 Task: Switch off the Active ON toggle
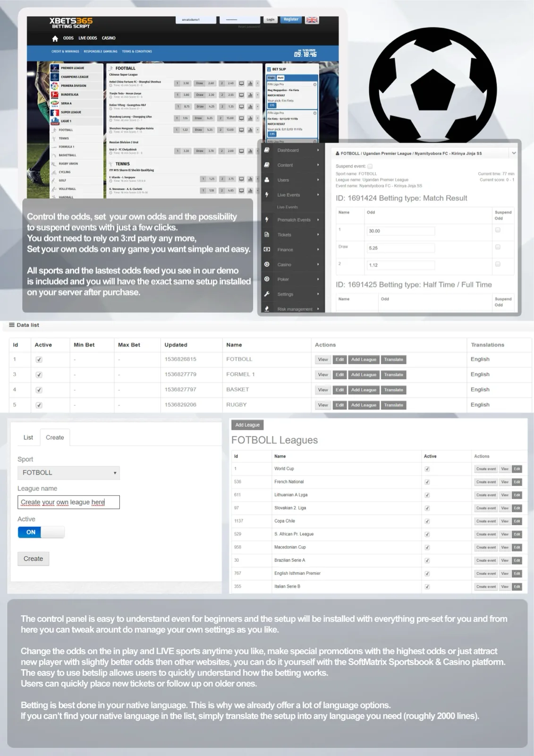point(41,532)
